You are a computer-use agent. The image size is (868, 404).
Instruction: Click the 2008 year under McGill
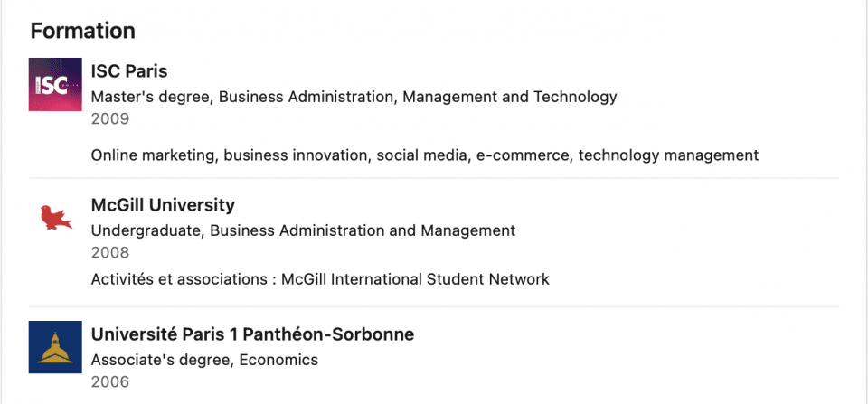pyautogui.click(x=110, y=253)
